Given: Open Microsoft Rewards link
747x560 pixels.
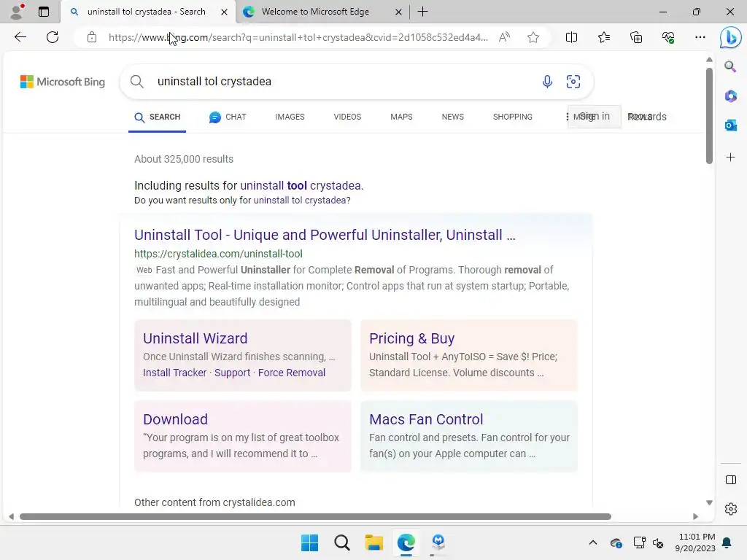Looking at the screenshot, I should (x=647, y=117).
